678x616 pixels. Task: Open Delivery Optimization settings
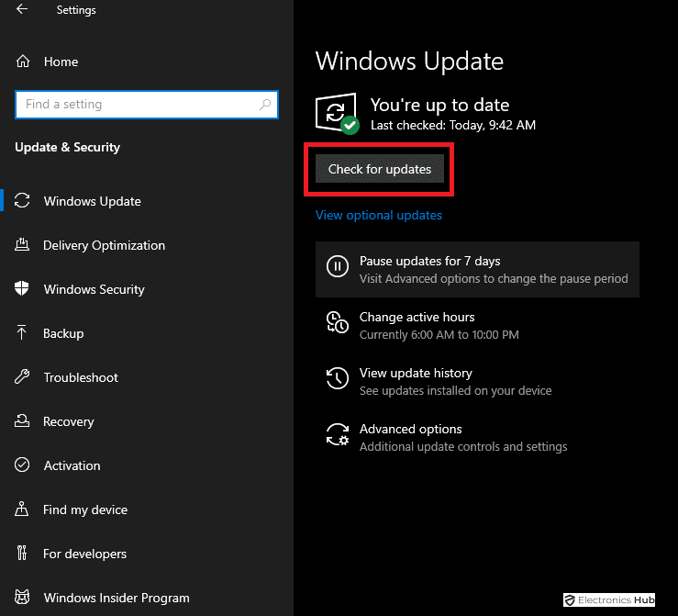pyautogui.click(x=104, y=245)
